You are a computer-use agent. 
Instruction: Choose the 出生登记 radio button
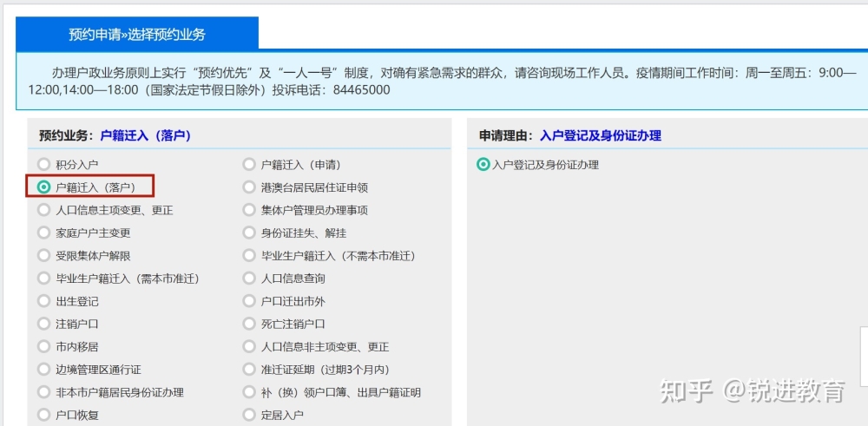[x=43, y=301]
